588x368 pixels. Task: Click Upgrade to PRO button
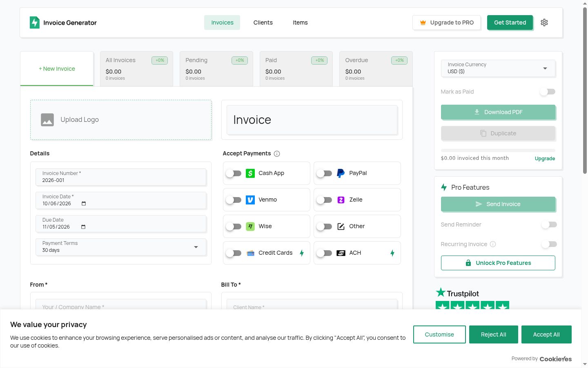coord(447,22)
